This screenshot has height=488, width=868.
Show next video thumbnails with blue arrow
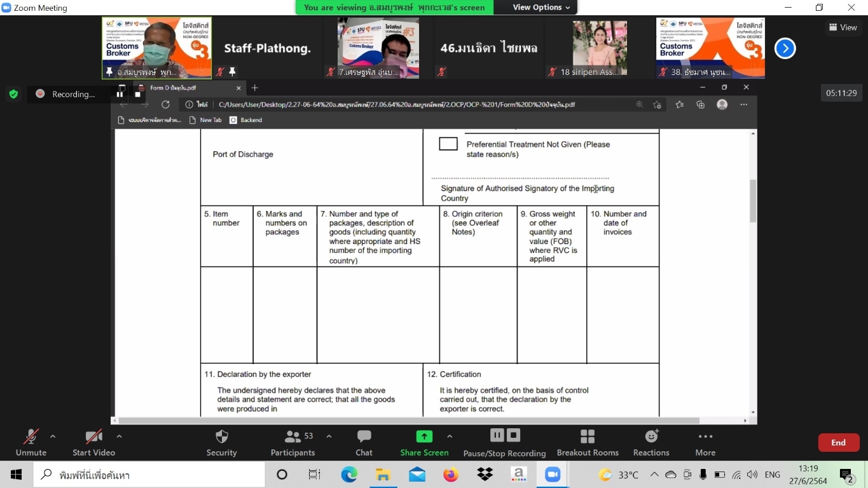click(785, 48)
